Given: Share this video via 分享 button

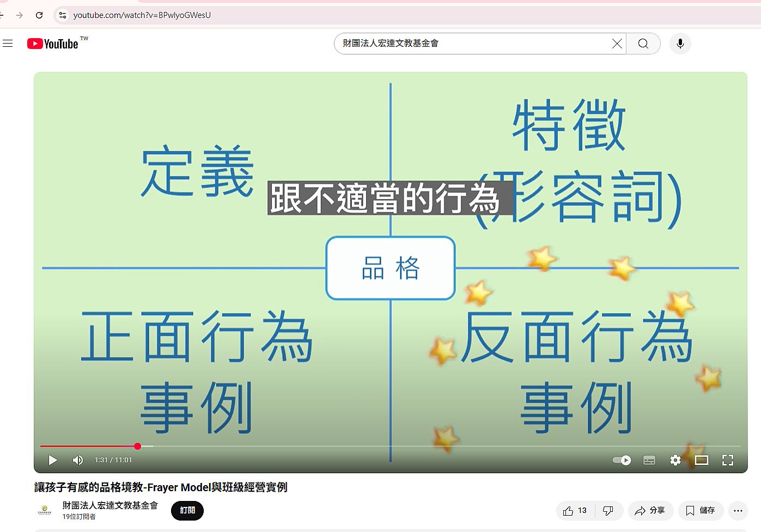Looking at the screenshot, I should (x=650, y=510).
